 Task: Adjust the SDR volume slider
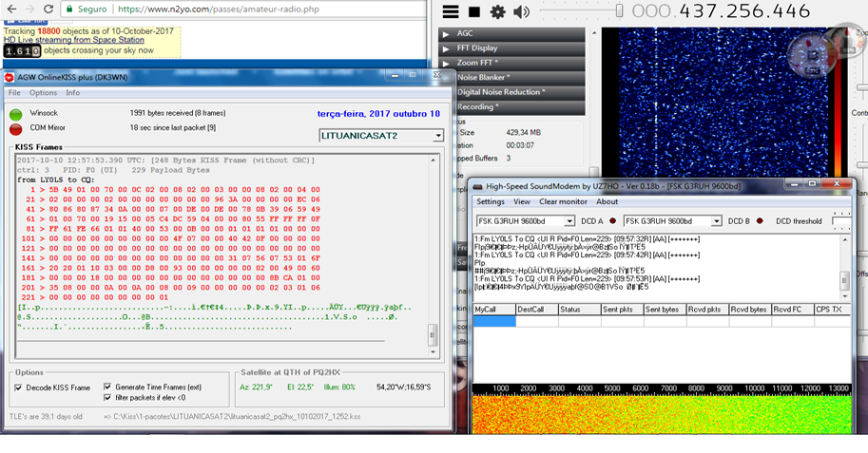tap(618, 11)
